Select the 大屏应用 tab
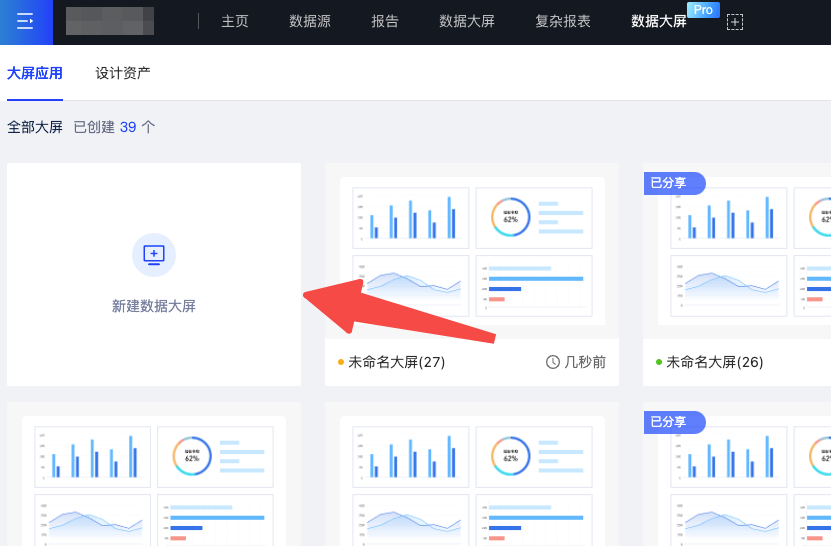The height and width of the screenshot is (546, 831). click(x=35, y=73)
